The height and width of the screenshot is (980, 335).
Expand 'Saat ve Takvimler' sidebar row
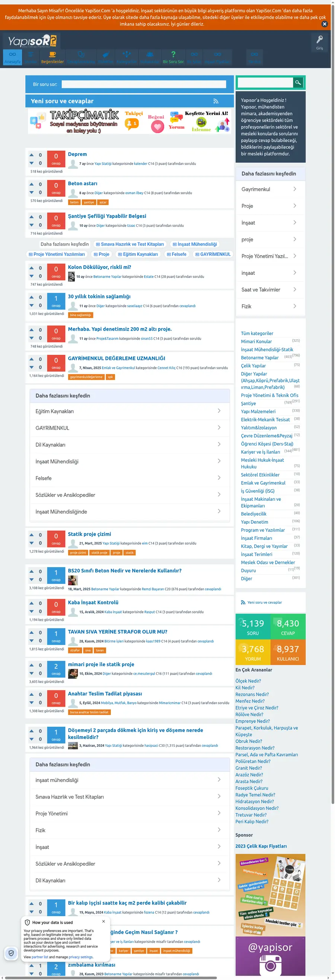(270, 289)
